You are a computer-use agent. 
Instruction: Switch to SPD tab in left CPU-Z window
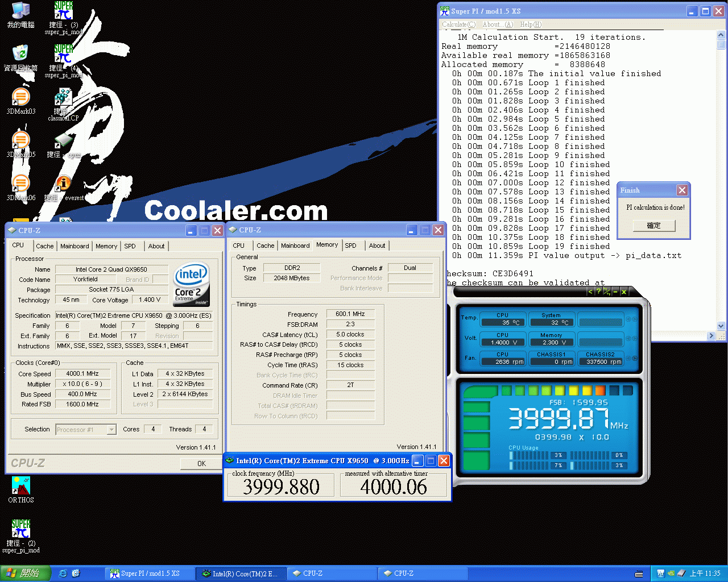[x=130, y=246]
